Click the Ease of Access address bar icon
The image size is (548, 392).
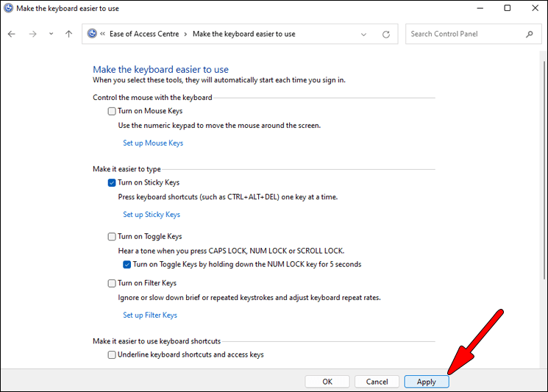coord(92,34)
